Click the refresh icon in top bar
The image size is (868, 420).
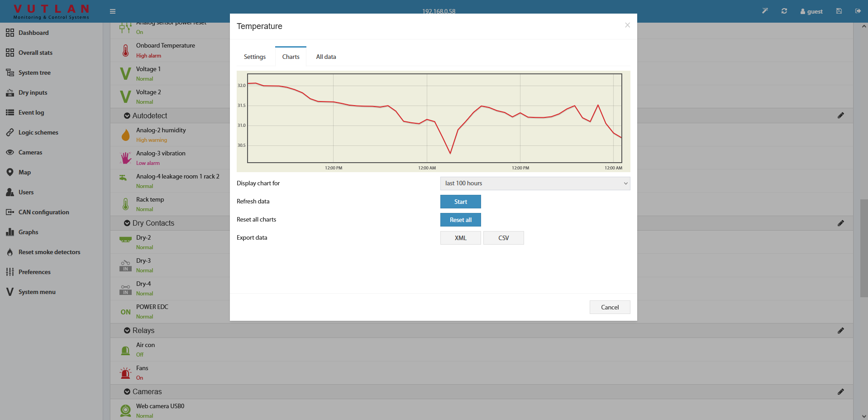pos(784,11)
